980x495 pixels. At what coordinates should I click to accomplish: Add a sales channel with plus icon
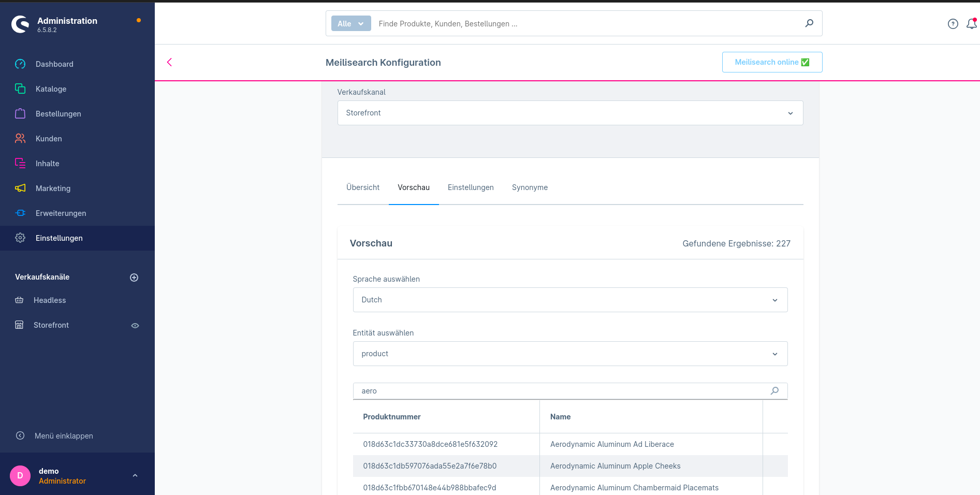[x=134, y=278]
